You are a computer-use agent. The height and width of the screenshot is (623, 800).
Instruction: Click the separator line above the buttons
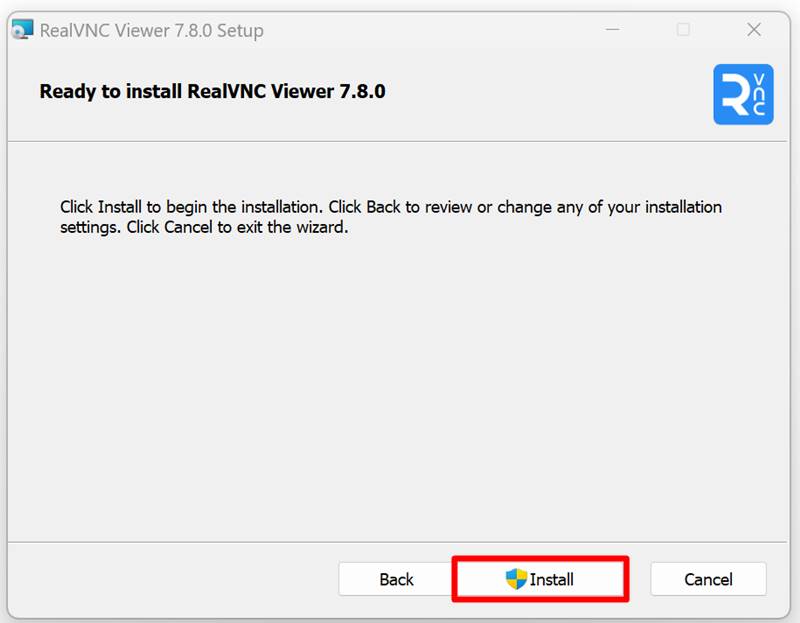[x=398, y=542]
